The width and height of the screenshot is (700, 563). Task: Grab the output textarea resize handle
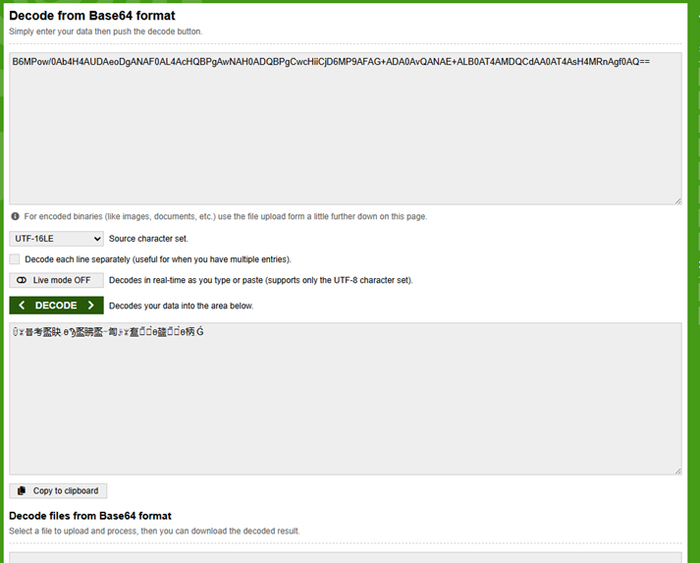point(677,470)
